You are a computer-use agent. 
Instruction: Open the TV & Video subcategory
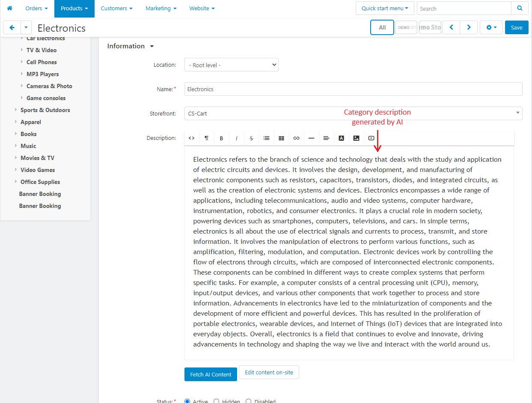pyautogui.click(x=42, y=50)
